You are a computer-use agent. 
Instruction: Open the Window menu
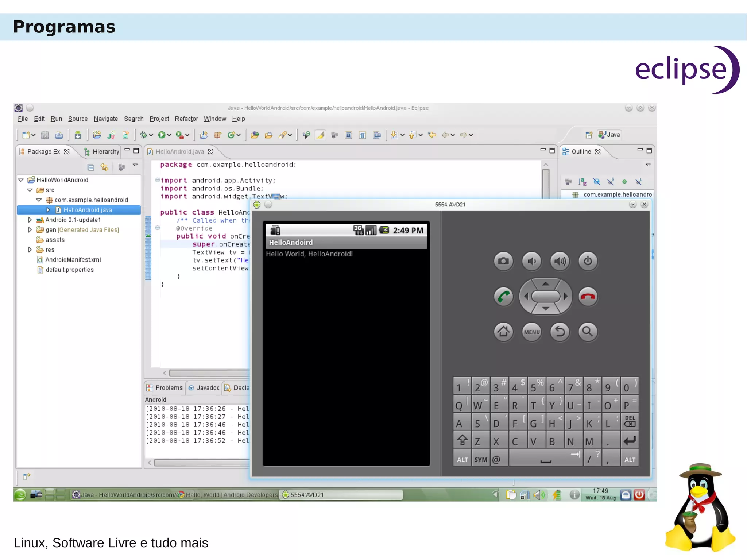(215, 119)
